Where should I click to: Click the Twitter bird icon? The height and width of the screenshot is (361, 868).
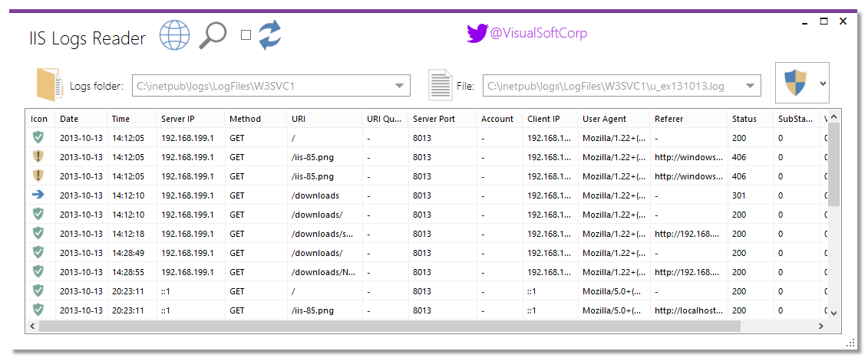click(477, 33)
